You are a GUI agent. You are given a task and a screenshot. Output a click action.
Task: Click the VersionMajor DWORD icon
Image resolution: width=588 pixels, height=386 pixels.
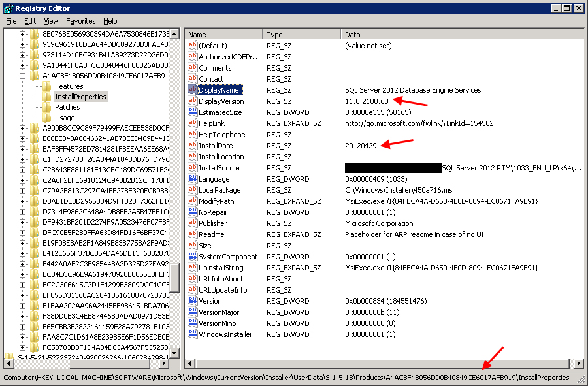[x=192, y=312]
